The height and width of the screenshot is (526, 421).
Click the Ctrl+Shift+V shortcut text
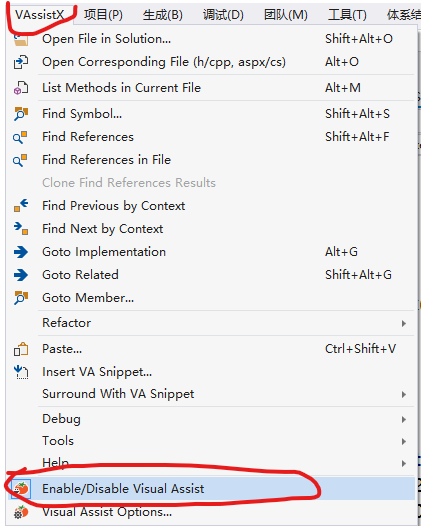click(x=360, y=349)
